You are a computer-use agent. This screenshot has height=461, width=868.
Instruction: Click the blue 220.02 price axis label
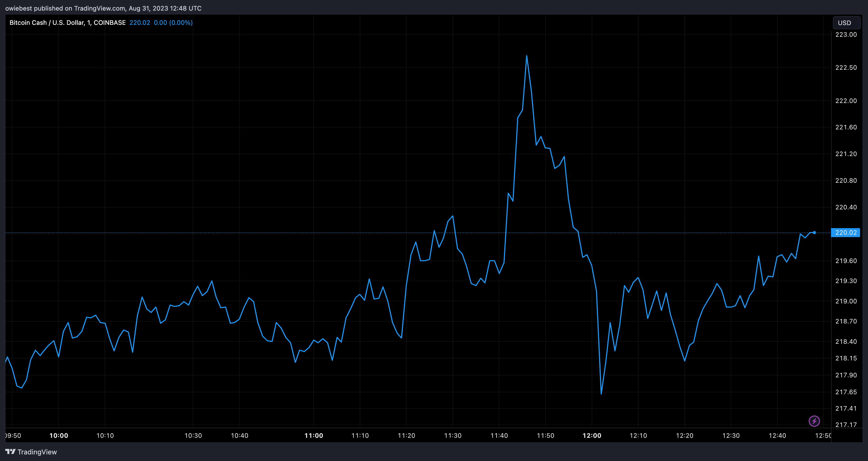point(846,233)
